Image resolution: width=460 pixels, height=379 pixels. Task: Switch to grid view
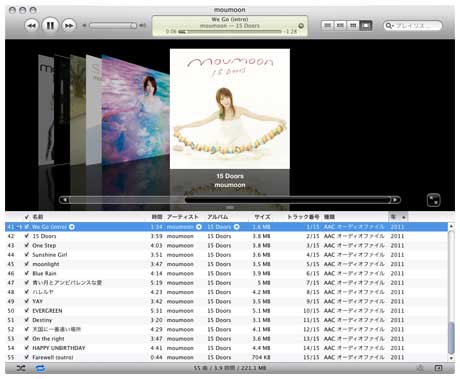coord(353,25)
